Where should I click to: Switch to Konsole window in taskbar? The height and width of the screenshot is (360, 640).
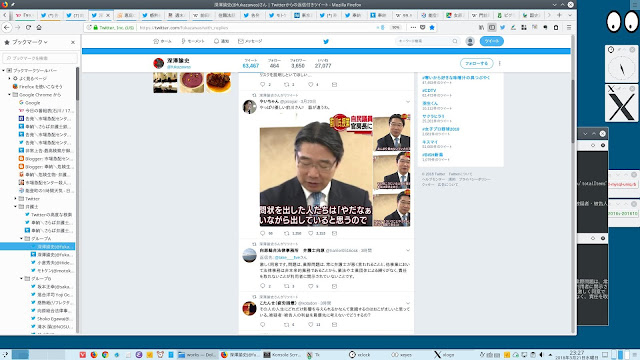click(282, 355)
